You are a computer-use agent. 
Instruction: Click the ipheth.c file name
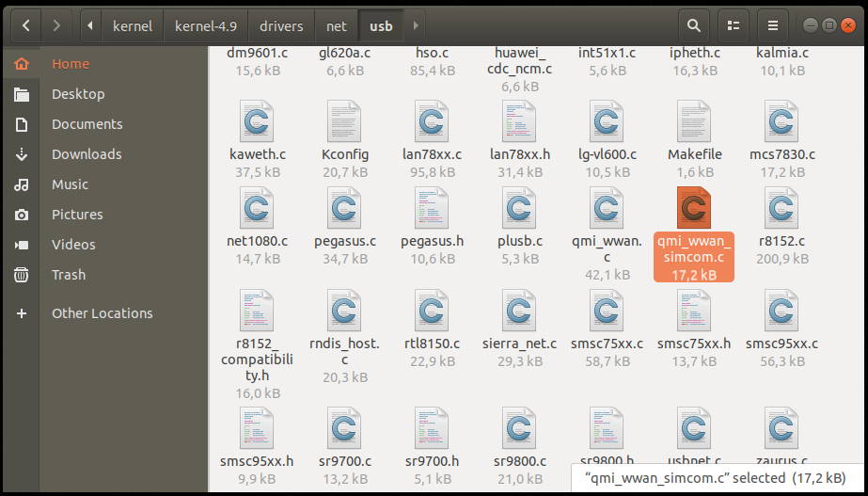pos(694,54)
